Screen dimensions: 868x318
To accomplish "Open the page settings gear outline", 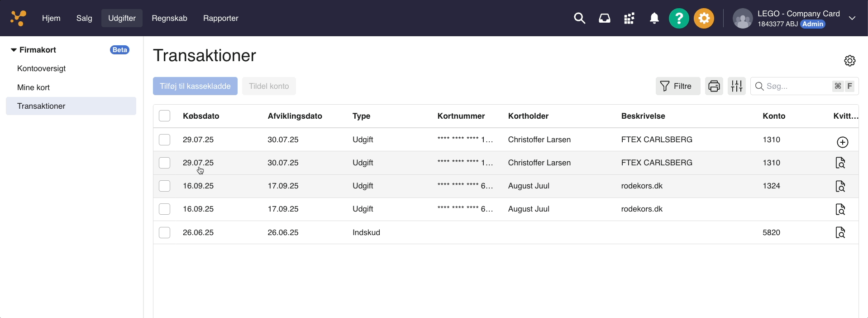I will coord(849,61).
